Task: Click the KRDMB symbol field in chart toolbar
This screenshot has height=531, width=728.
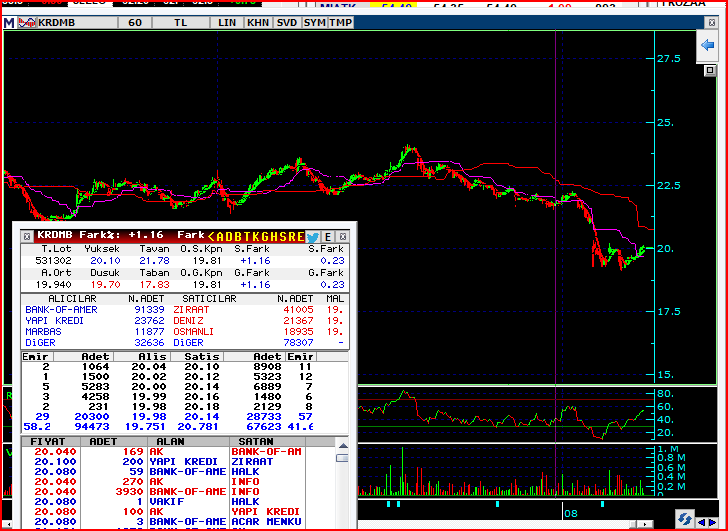Action: click(77, 22)
